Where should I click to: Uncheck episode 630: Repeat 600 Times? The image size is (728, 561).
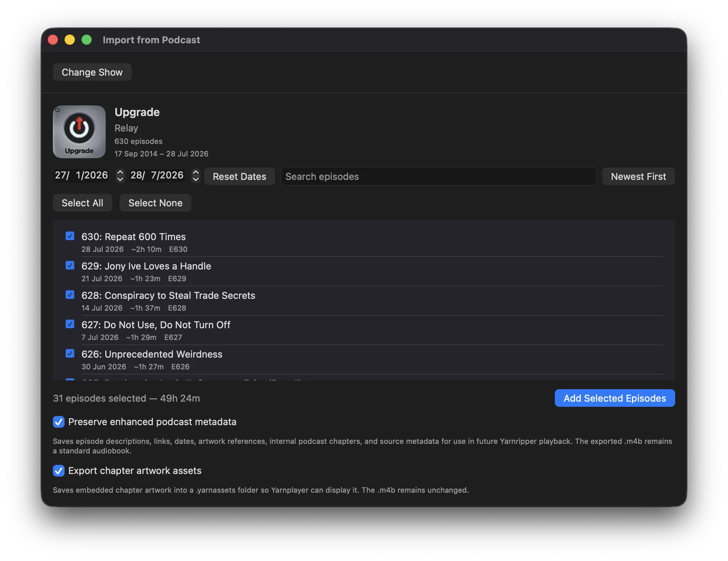70,236
